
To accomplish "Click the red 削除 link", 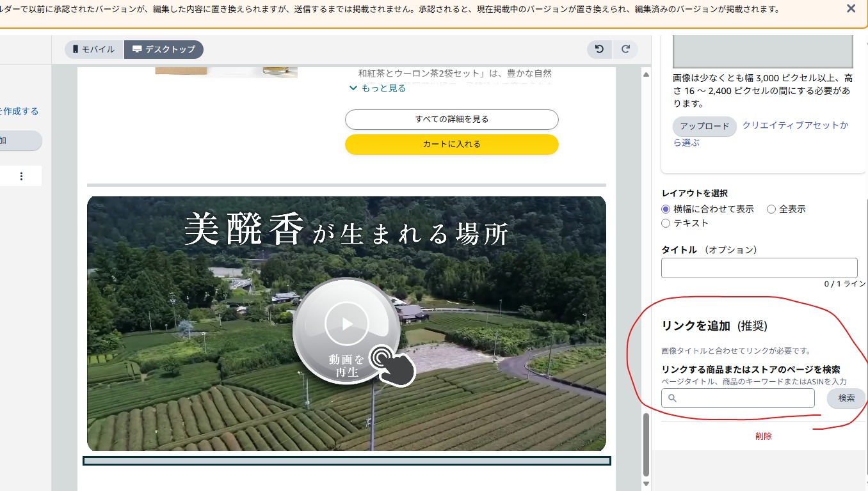I will point(763,436).
